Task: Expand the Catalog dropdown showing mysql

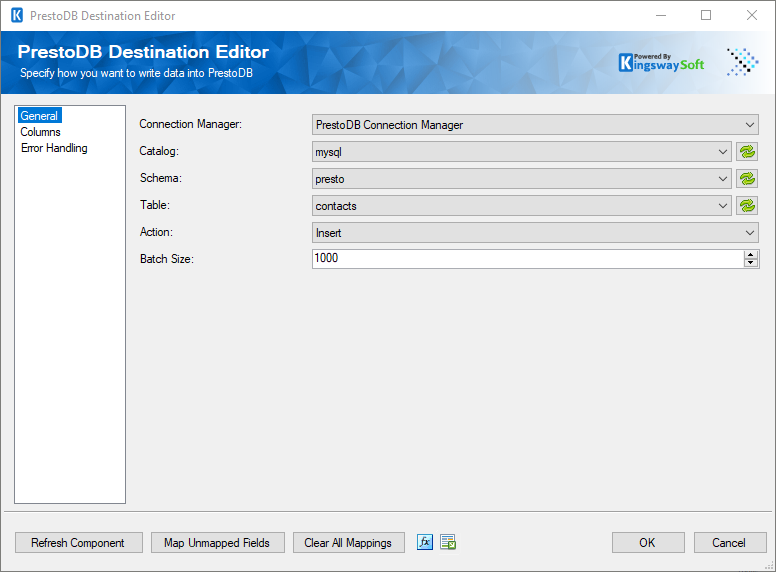Action: 522,152
